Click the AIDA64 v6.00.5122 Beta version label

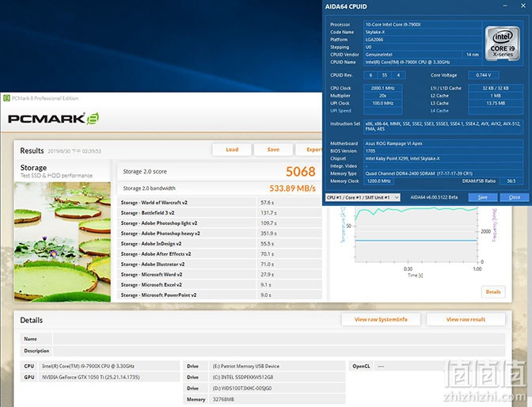[x=434, y=197]
